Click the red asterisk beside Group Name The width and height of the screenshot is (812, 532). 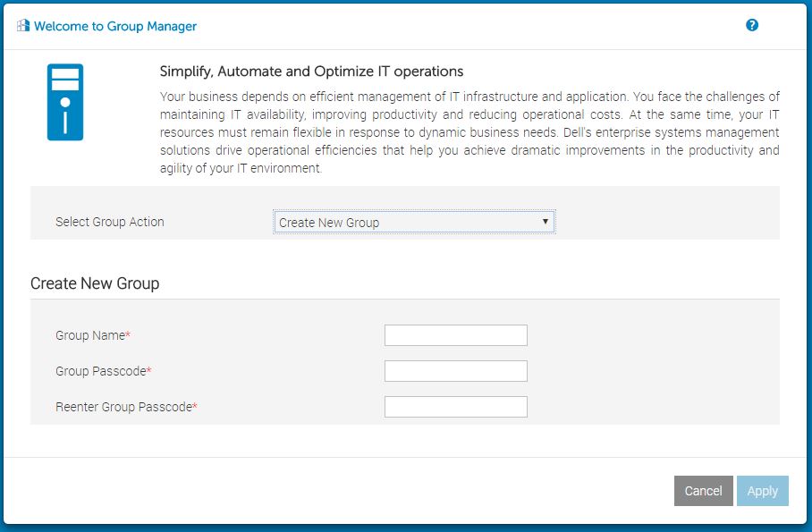[128, 334]
